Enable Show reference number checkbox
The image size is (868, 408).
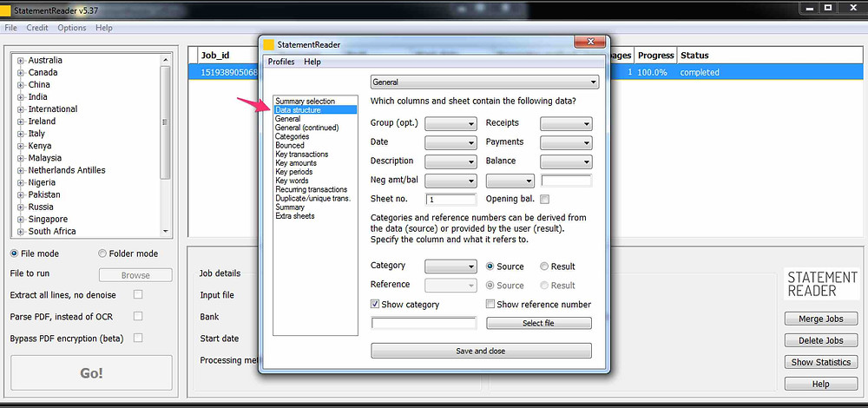pyautogui.click(x=490, y=304)
